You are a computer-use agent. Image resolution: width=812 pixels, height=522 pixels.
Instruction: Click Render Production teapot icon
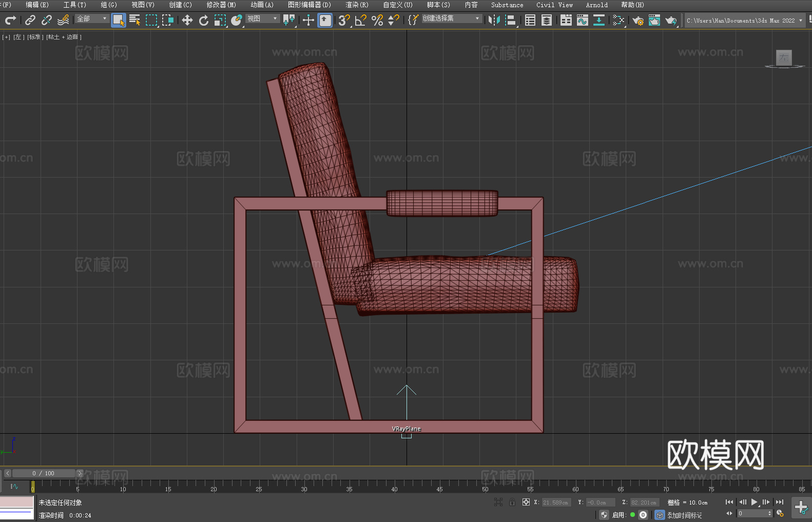[671, 20]
